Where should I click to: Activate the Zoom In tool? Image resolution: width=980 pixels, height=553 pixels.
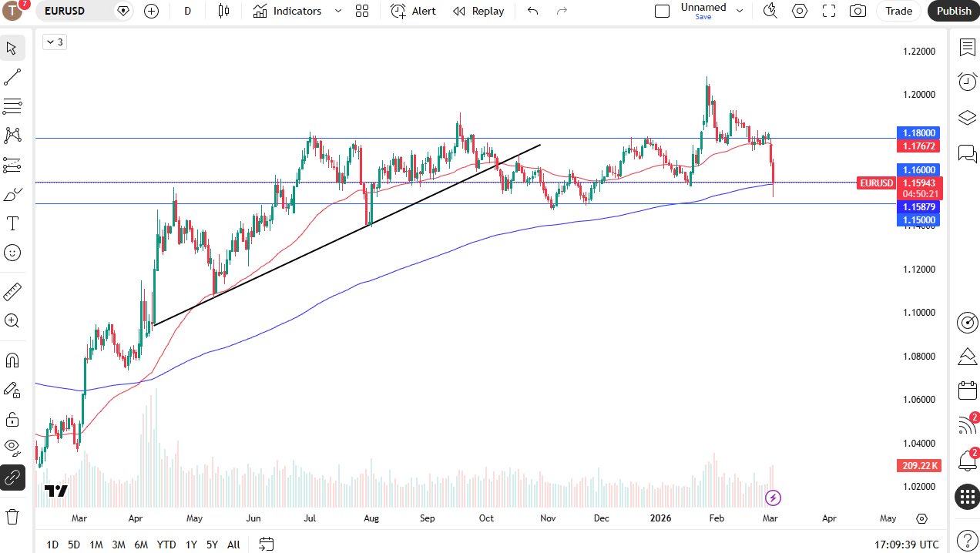[12, 320]
